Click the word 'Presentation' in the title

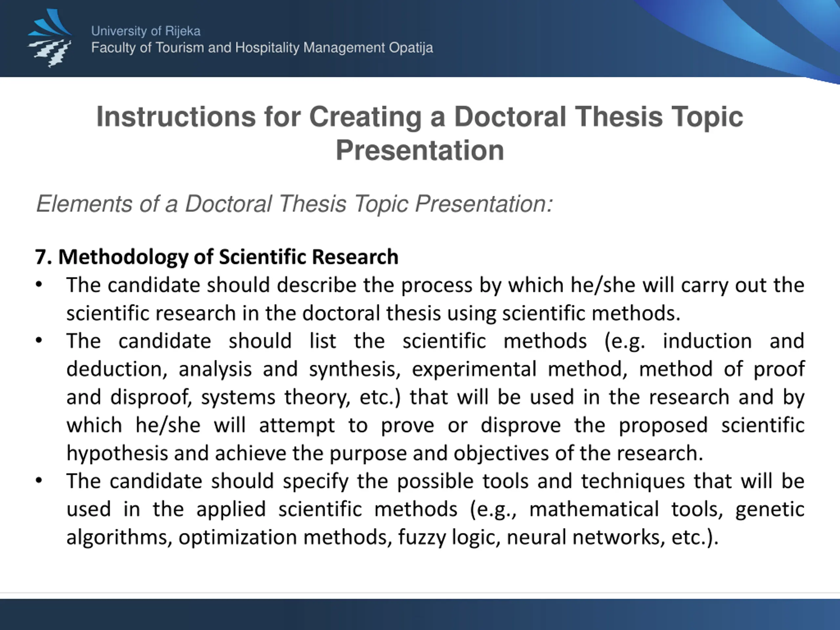420,150
